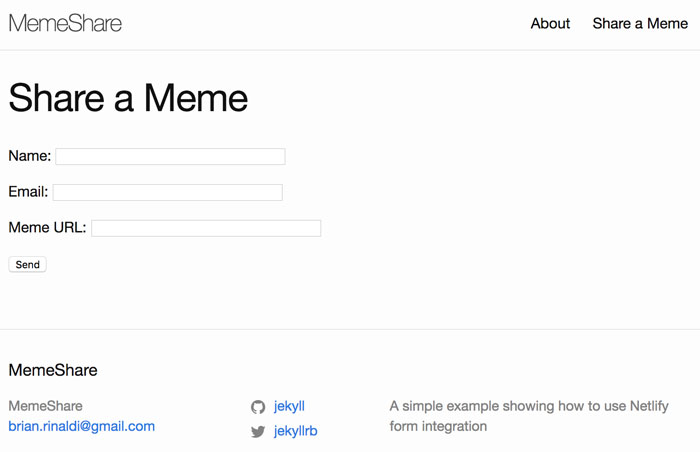Open the jekyllrb Twitter link

coord(295,431)
